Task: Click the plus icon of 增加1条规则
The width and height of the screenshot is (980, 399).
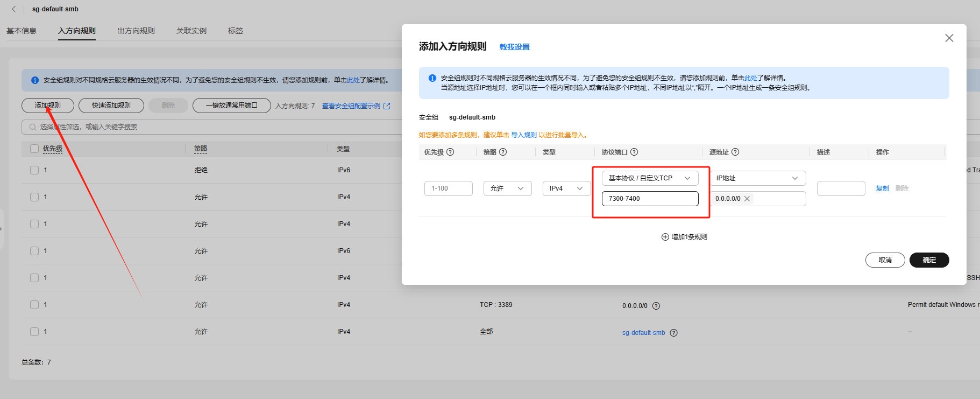Action: 665,237
